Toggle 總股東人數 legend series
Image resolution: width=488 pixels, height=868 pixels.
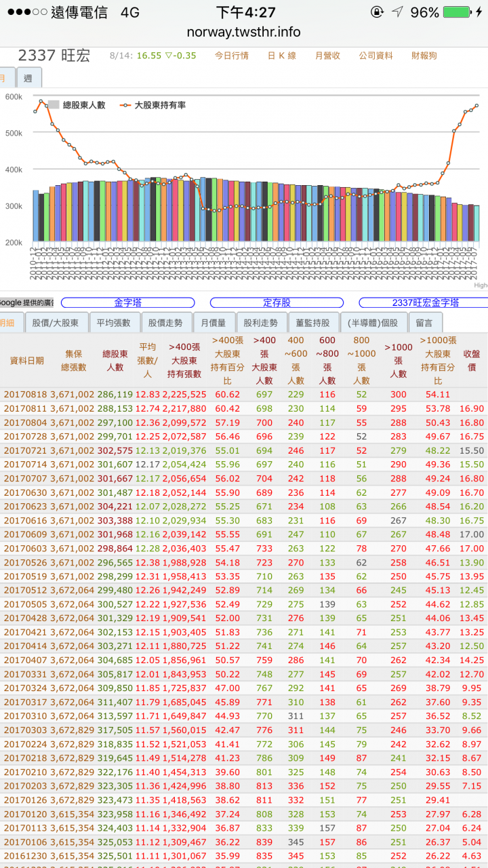(77, 105)
